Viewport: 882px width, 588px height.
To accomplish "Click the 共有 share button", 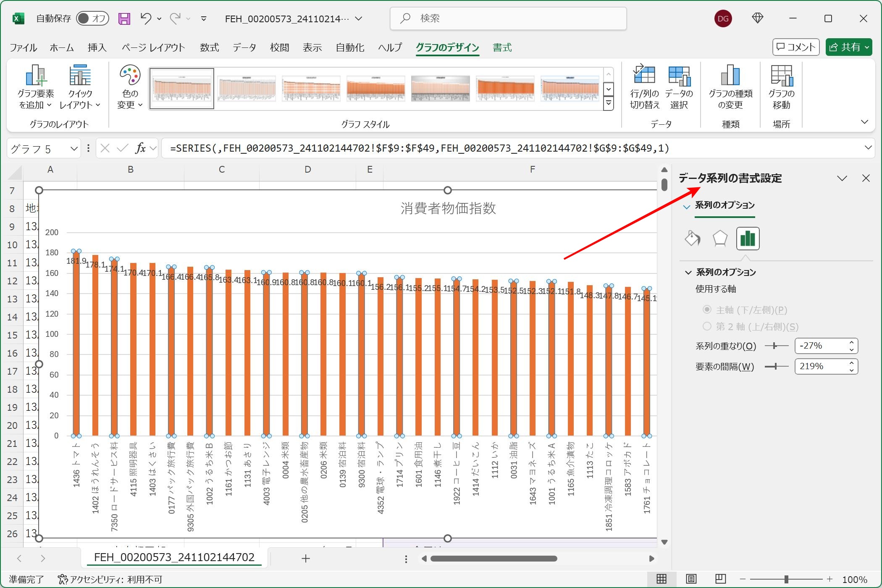I will click(849, 47).
